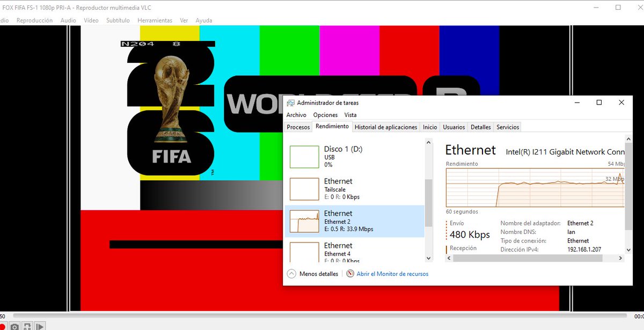
Task: Select the Ethernet Tailscale adapter entry
Action: click(x=354, y=189)
